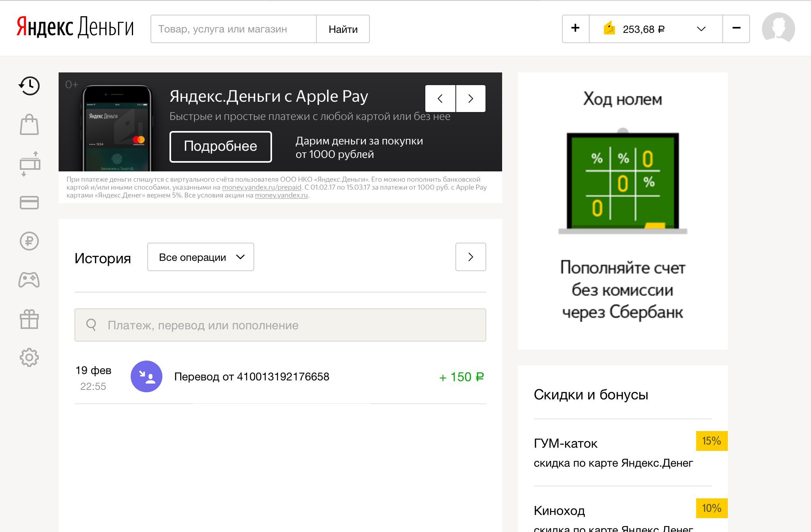The width and height of the screenshot is (811, 532).
Task: Click the Подробнее banner button
Action: [x=221, y=146]
